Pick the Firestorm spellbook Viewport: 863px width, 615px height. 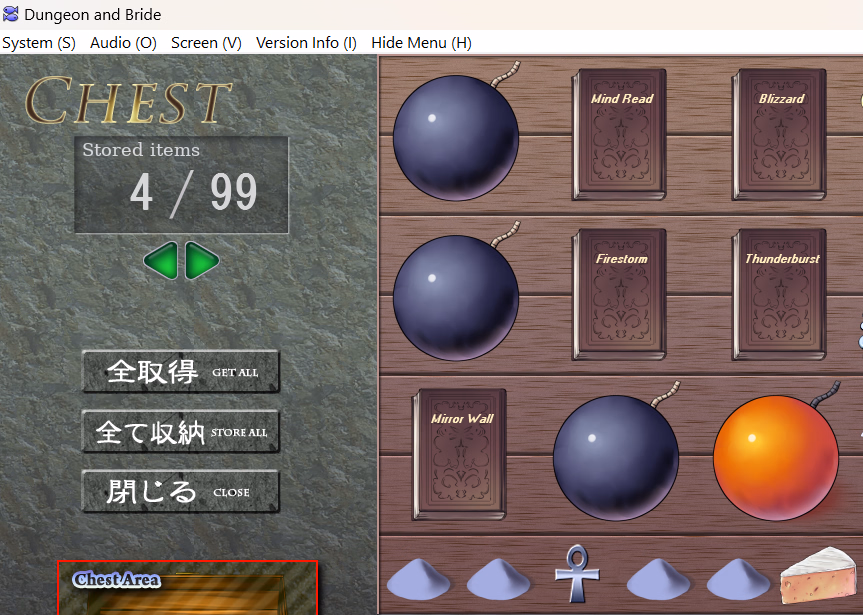click(620, 294)
